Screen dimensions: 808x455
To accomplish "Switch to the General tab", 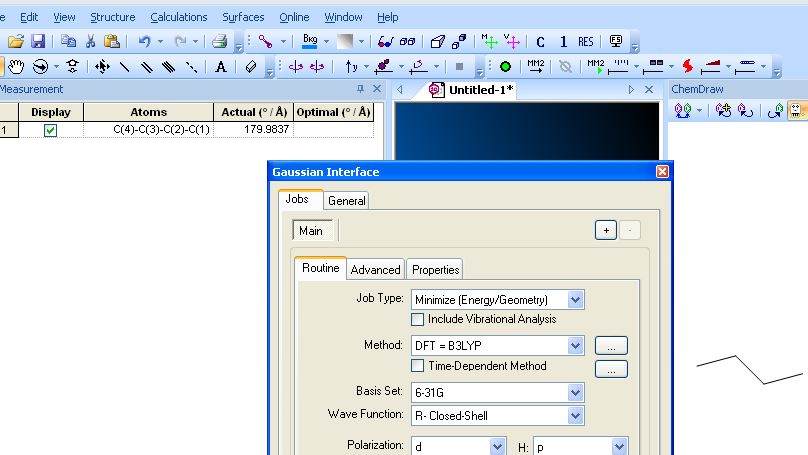I will click(346, 200).
